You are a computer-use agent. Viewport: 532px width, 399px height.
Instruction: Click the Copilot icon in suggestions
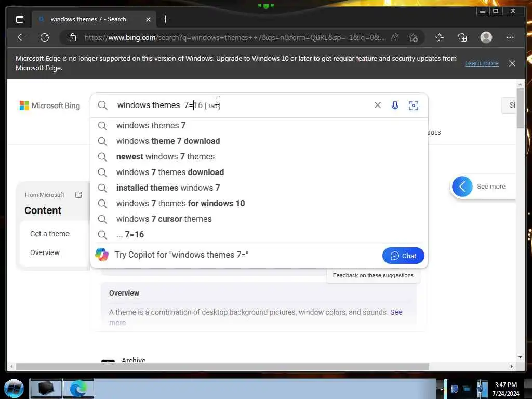102,255
